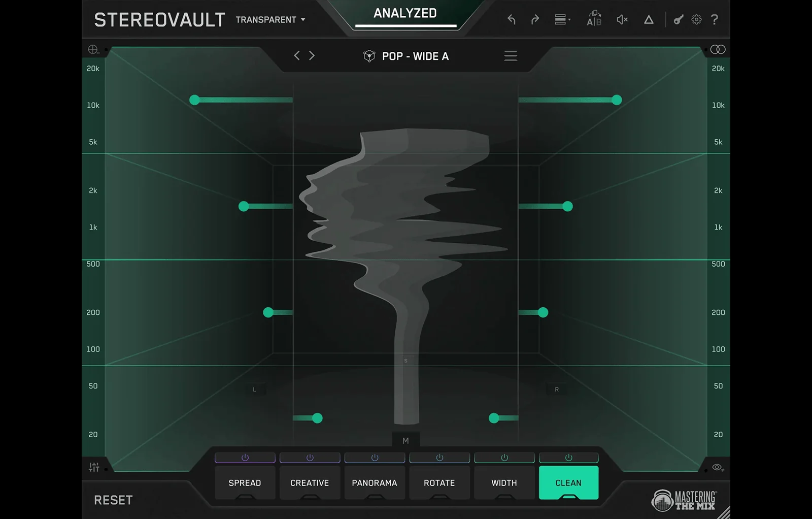Click the right 200 Hz band handle
Screen dimensions: 812x519
click(543, 312)
